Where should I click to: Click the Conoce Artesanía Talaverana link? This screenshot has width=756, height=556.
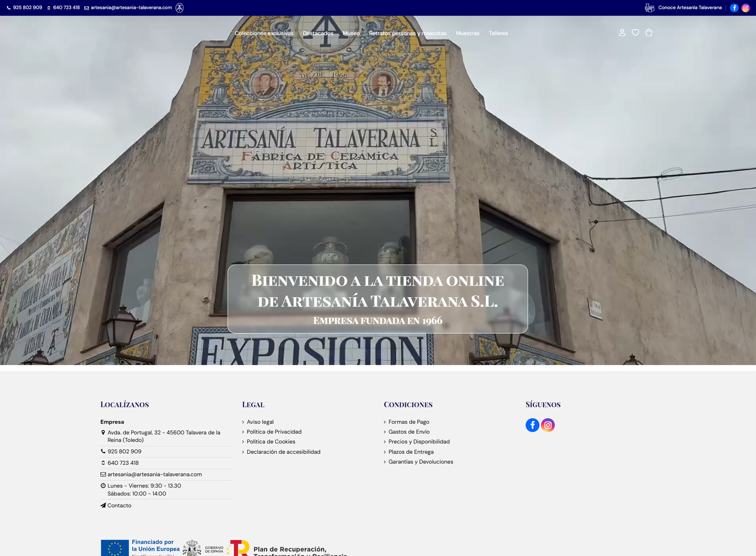(x=690, y=8)
